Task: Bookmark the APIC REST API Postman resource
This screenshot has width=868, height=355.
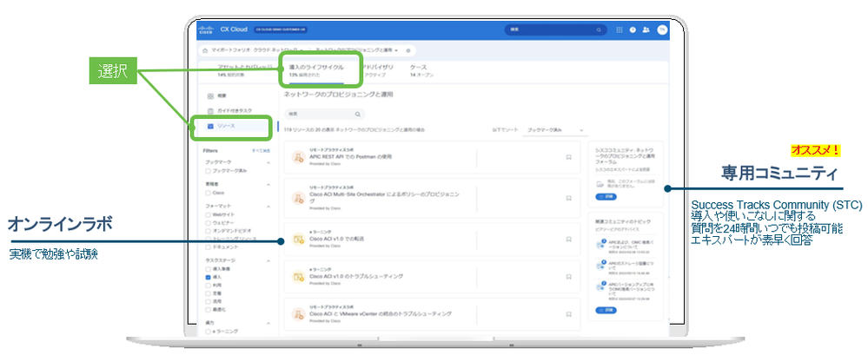Action: point(568,158)
